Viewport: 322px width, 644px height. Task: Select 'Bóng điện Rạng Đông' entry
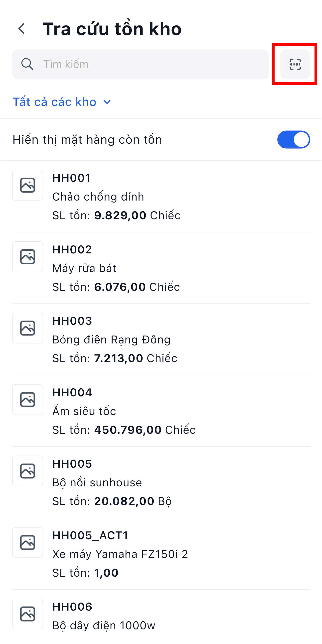tap(111, 340)
